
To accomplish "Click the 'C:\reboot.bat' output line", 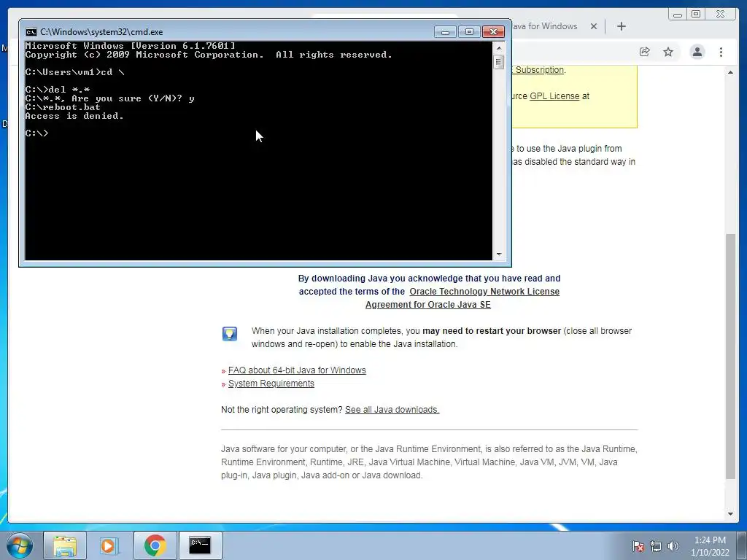I will (x=63, y=107).
